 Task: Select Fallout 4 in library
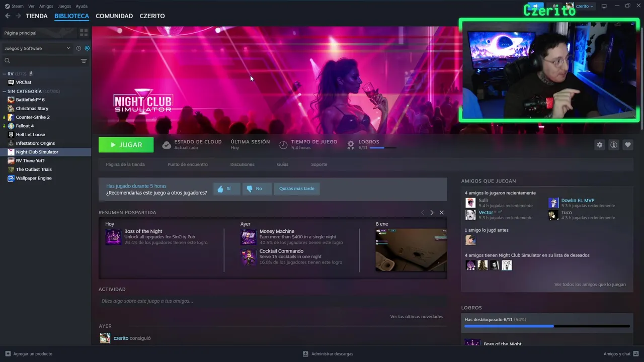(x=25, y=126)
